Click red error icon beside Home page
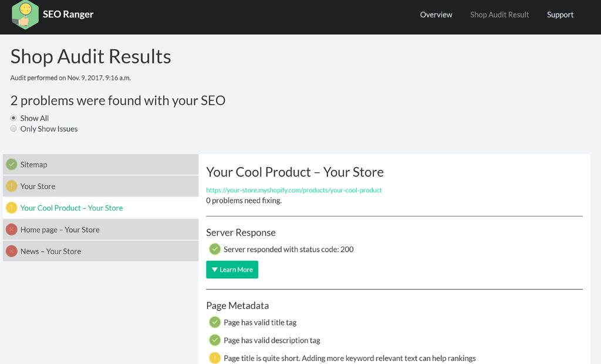Viewport: 601px width, 364px height. click(12, 230)
